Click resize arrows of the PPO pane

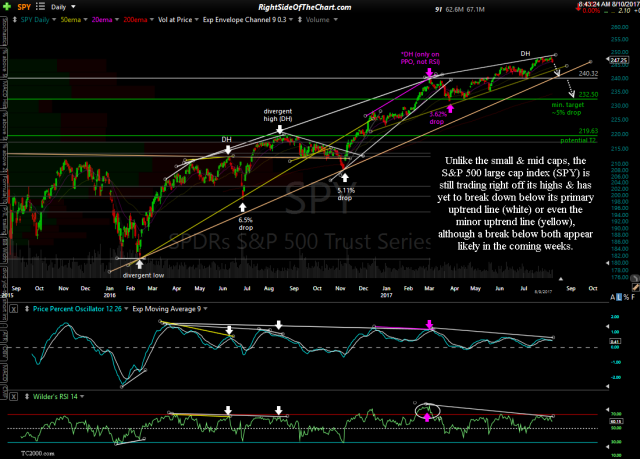pyautogui.click(x=27, y=309)
